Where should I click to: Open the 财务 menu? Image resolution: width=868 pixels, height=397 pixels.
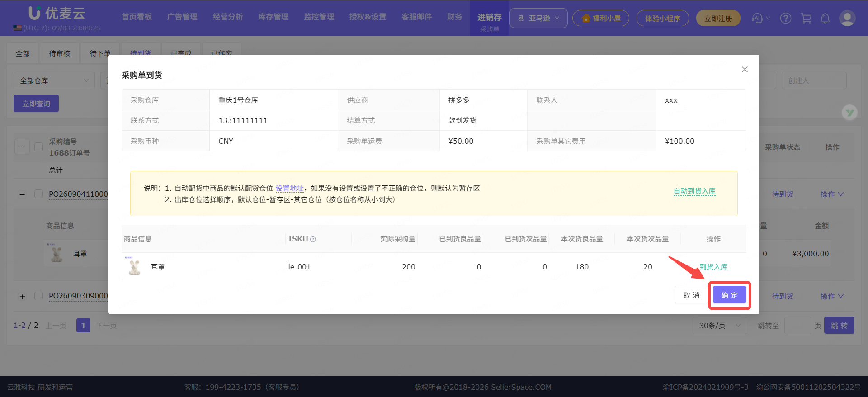[454, 17]
